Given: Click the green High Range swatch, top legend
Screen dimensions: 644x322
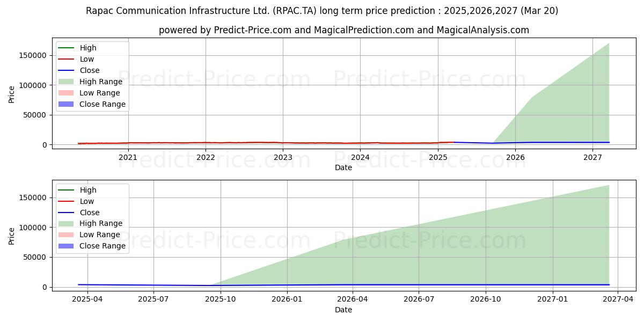Looking at the screenshot, I should (68, 82).
